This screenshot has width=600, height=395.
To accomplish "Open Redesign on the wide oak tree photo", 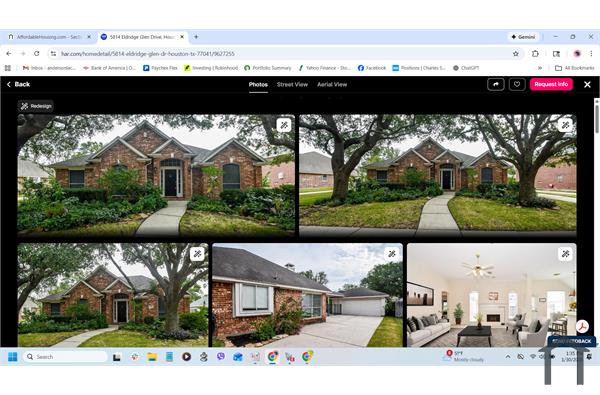I will [x=565, y=125].
